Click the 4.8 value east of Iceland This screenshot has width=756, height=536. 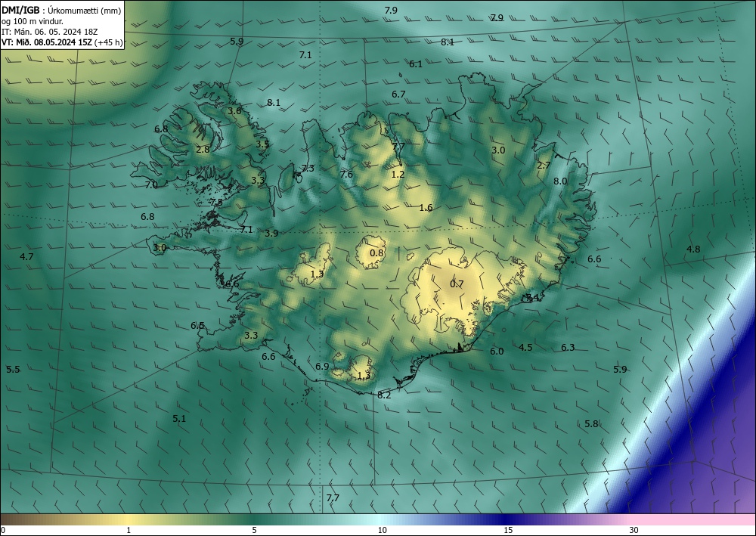[693, 249]
